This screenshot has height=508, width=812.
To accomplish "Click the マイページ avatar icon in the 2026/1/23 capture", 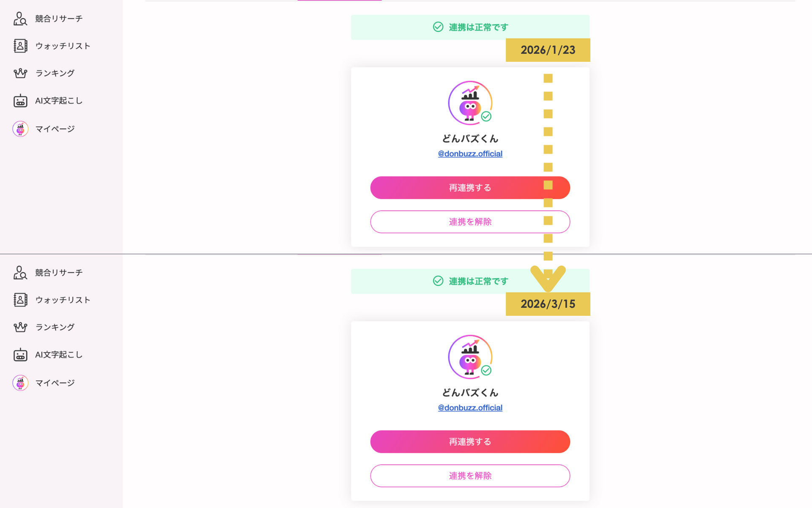I will coord(20,129).
